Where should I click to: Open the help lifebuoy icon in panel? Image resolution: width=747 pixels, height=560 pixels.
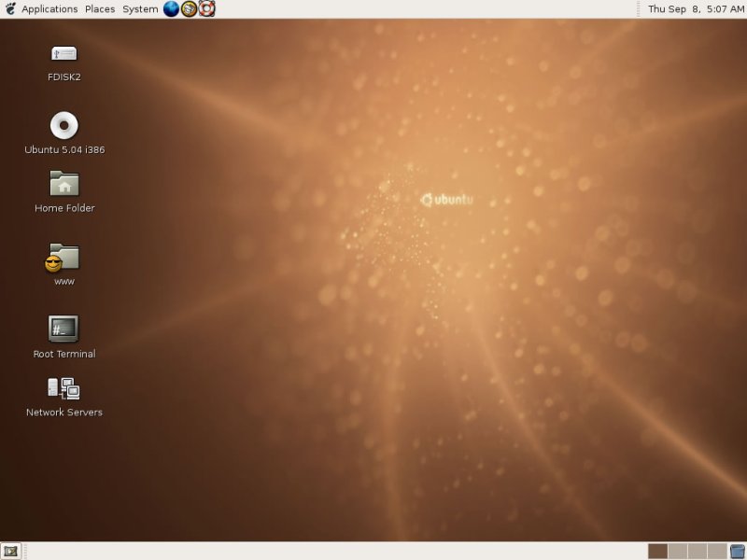point(206,9)
